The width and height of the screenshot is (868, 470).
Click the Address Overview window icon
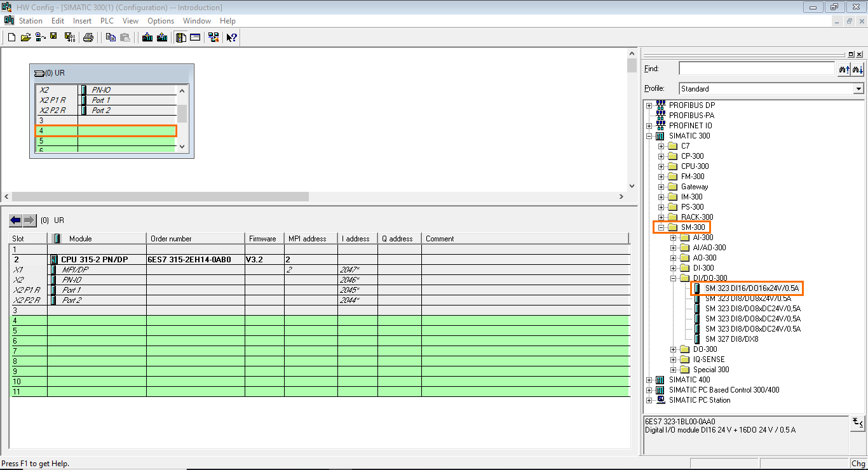(x=195, y=37)
